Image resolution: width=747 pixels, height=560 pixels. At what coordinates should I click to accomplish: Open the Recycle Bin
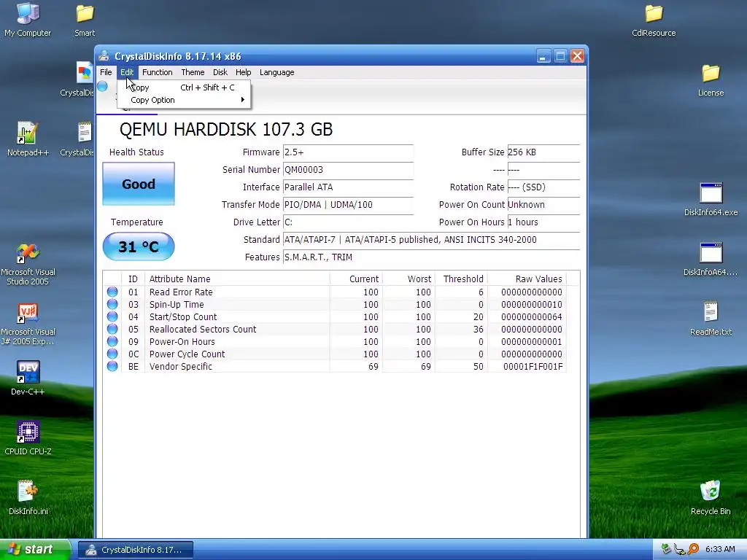711,497
